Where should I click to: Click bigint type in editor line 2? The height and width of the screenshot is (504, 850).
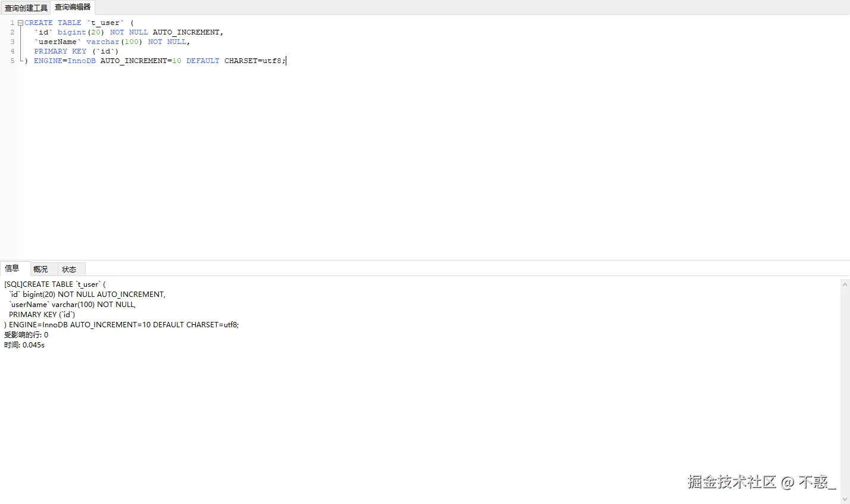click(x=71, y=32)
